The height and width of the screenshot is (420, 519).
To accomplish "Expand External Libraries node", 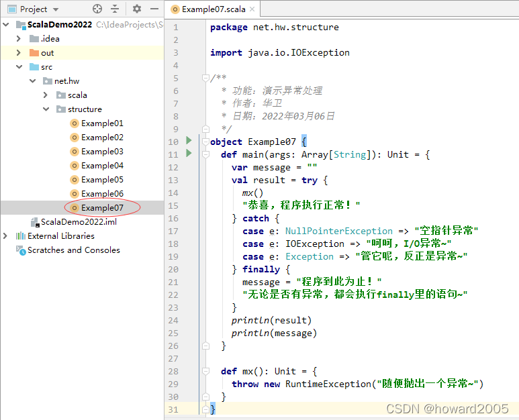I will coord(5,235).
